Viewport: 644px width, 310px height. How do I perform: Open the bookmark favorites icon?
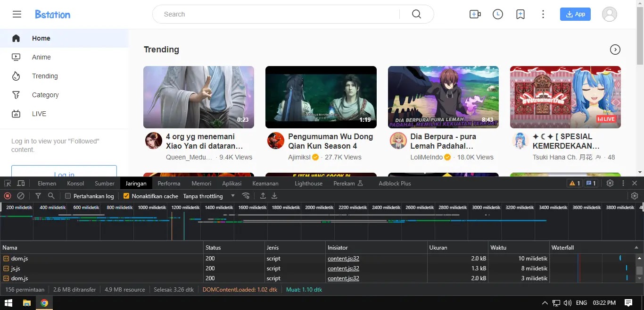pos(520,14)
